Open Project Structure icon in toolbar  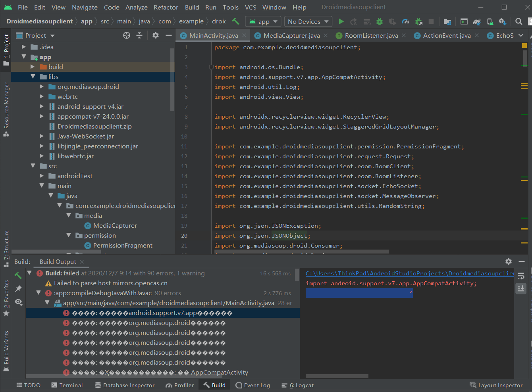click(x=447, y=21)
